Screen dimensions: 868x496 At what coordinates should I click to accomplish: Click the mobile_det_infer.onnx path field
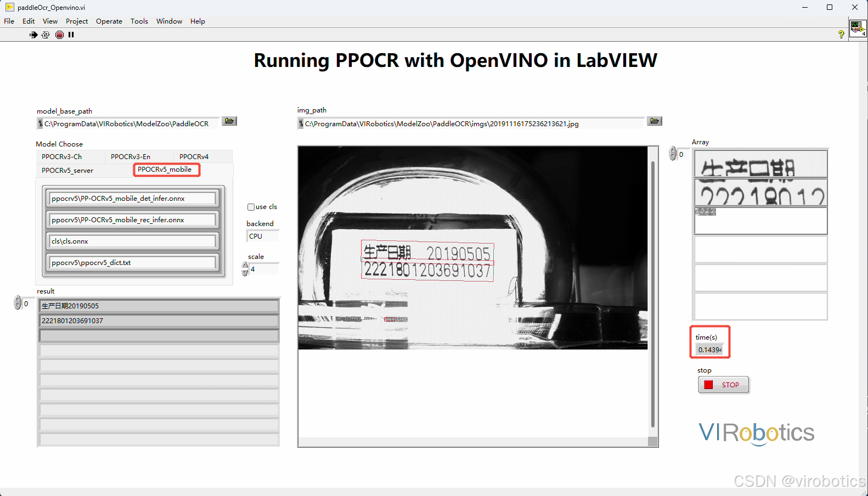[132, 199]
